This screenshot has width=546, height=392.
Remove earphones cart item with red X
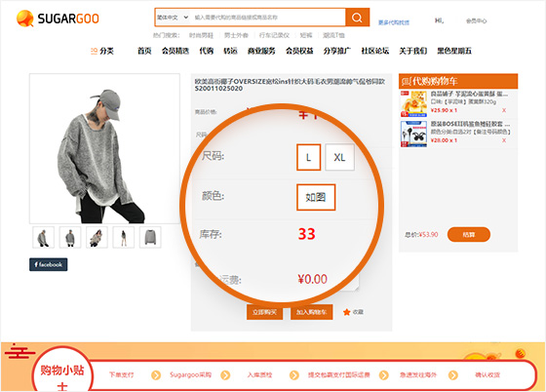click(x=504, y=140)
